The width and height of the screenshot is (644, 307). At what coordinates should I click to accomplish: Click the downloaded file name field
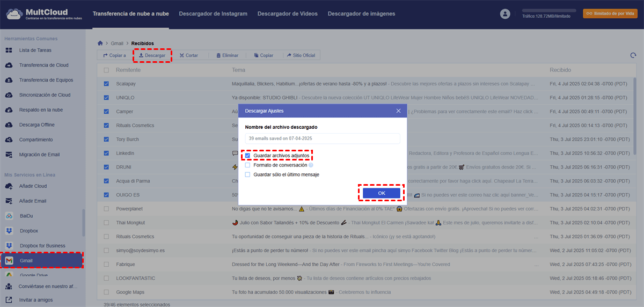pyautogui.click(x=323, y=138)
